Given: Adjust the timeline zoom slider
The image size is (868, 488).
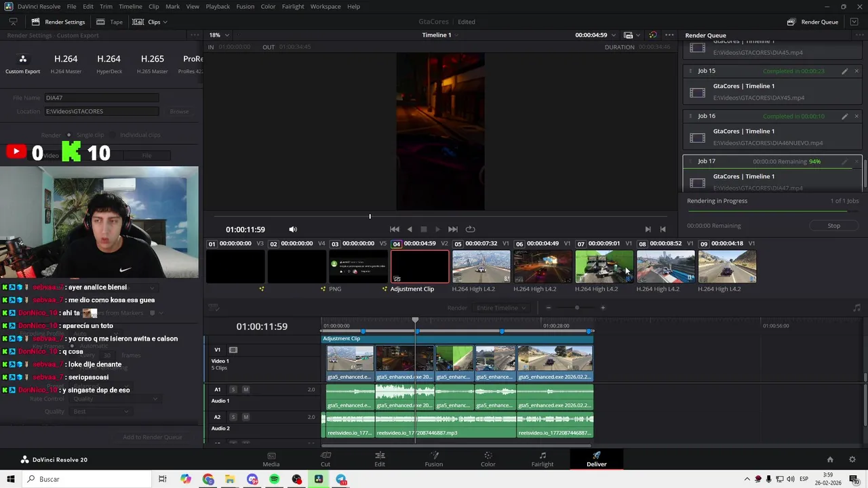Looking at the screenshot, I should (x=577, y=308).
